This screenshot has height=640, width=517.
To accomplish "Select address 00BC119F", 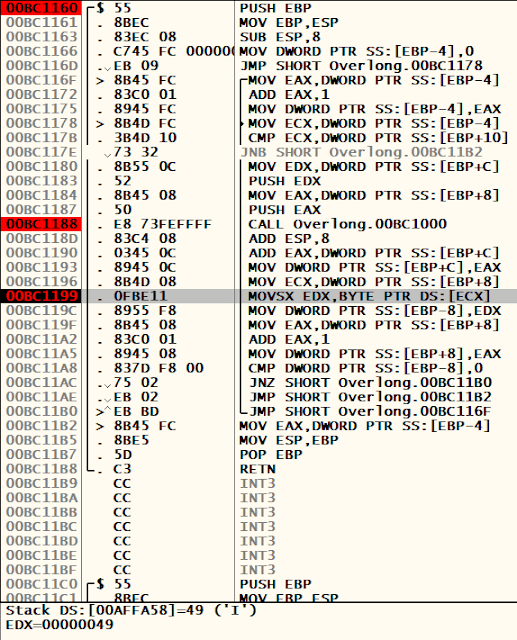I will [41, 325].
